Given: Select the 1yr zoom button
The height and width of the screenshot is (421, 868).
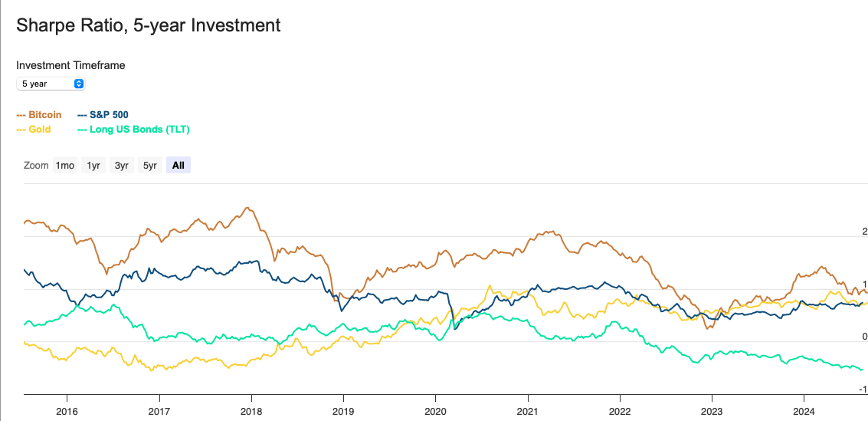Looking at the screenshot, I should [94, 165].
